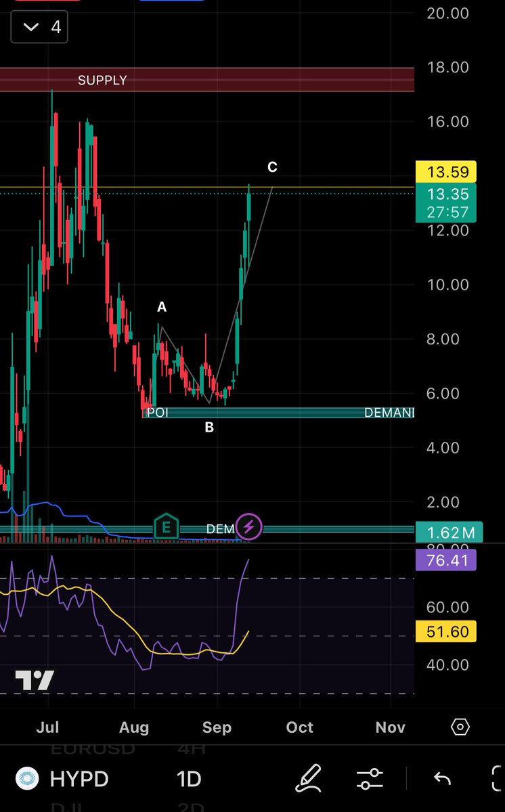The height and width of the screenshot is (812, 505).
Task: Tap the TradingView logo on chart
Action: click(x=35, y=680)
